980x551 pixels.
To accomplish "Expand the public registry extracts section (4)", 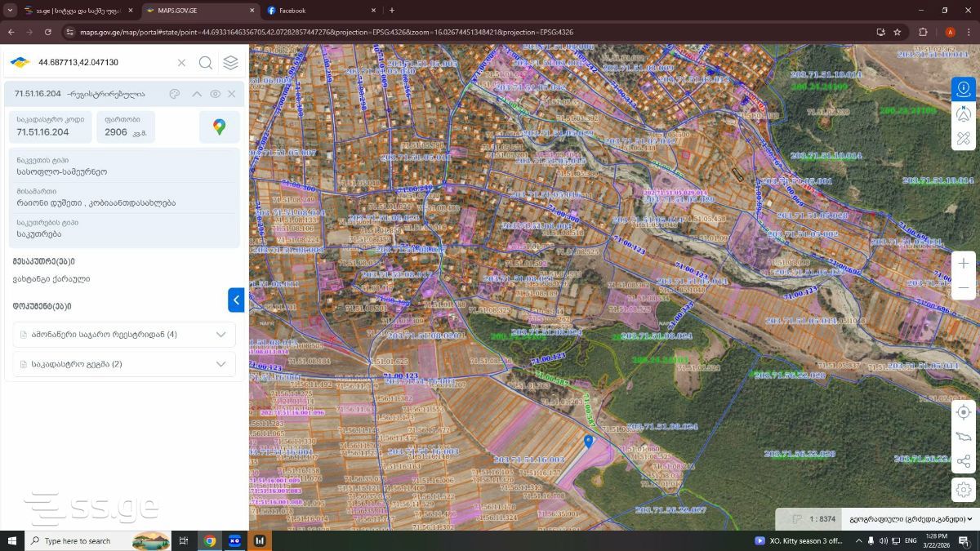I will click(x=124, y=335).
